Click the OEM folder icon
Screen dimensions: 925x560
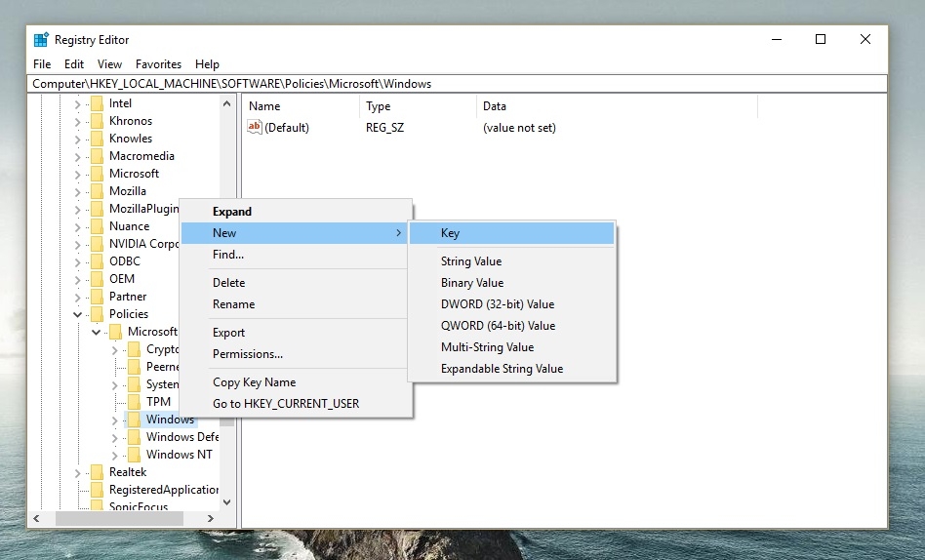[97, 279]
